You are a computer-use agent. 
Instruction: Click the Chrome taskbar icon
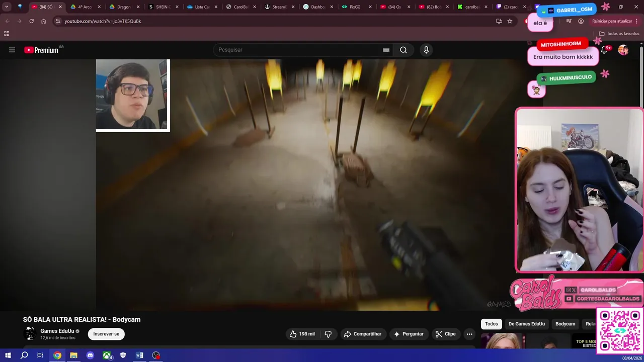click(x=57, y=355)
